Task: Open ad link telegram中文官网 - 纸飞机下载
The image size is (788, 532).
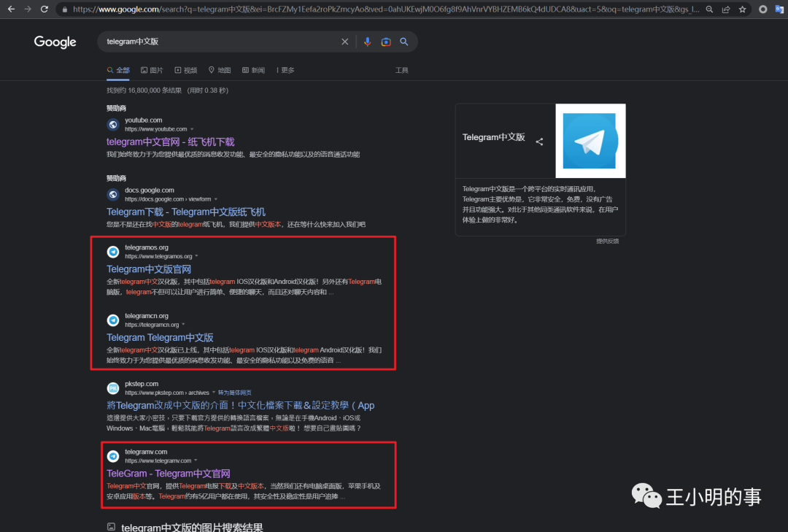Action: (x=170, y=142)
